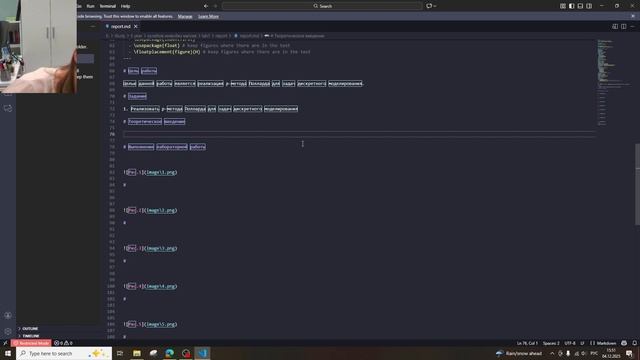Viewport: 640px width, 360px height.
Task: Click the command center Search box
Action: click(322, 6)
